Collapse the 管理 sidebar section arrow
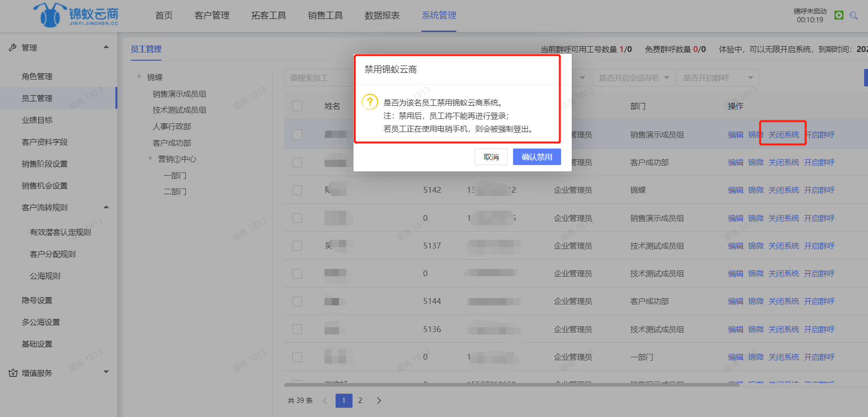This screenshot has height=417, width=868. 106,47
